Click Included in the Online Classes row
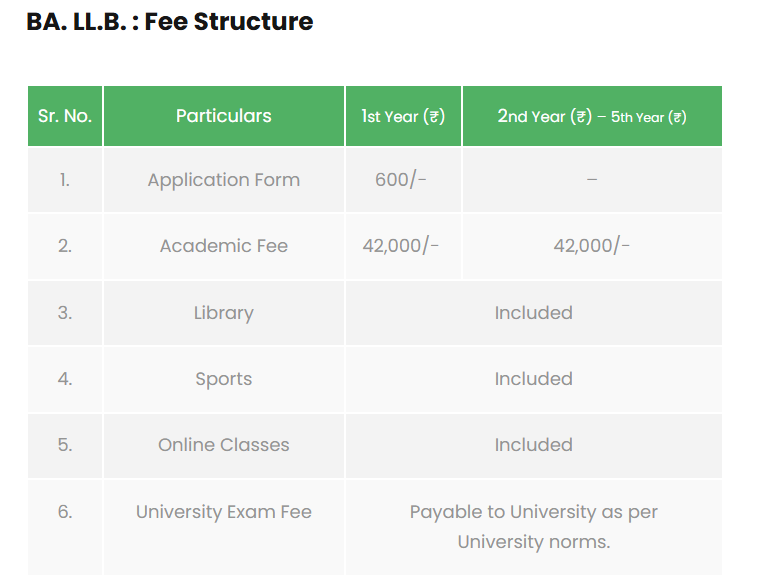The height and width of the screenshot is (587, 784). (x=533, y=445)
